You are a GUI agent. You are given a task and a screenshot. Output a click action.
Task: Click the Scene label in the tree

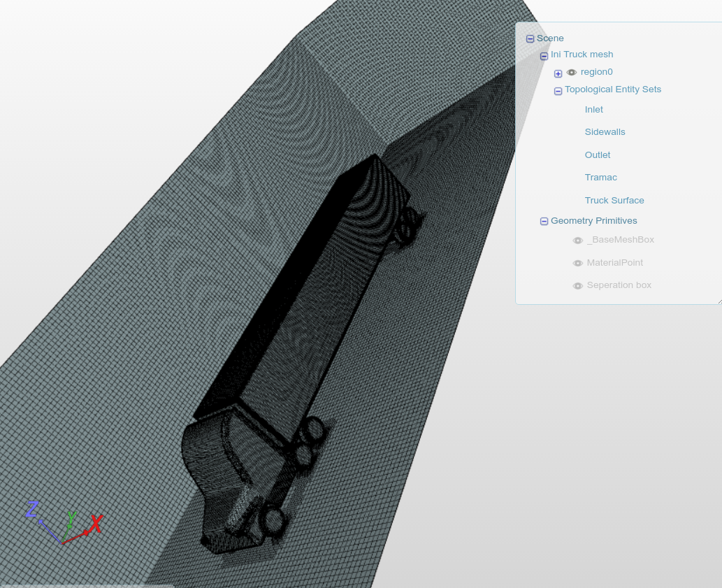tap(550, 38)
